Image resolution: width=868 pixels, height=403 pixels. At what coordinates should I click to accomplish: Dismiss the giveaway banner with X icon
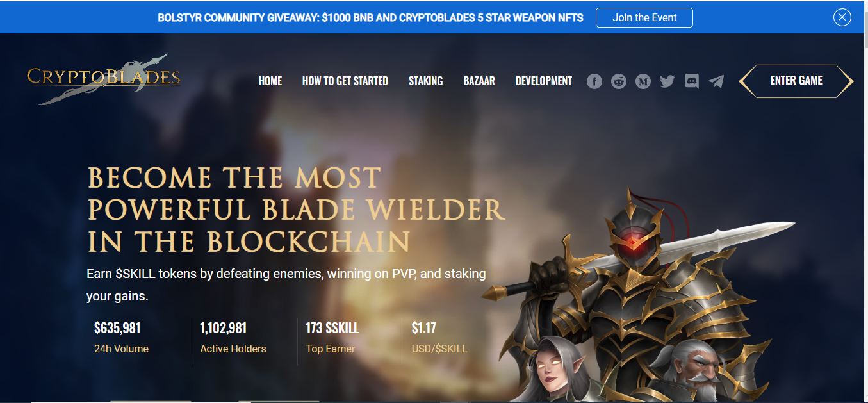tap(842, 17)
